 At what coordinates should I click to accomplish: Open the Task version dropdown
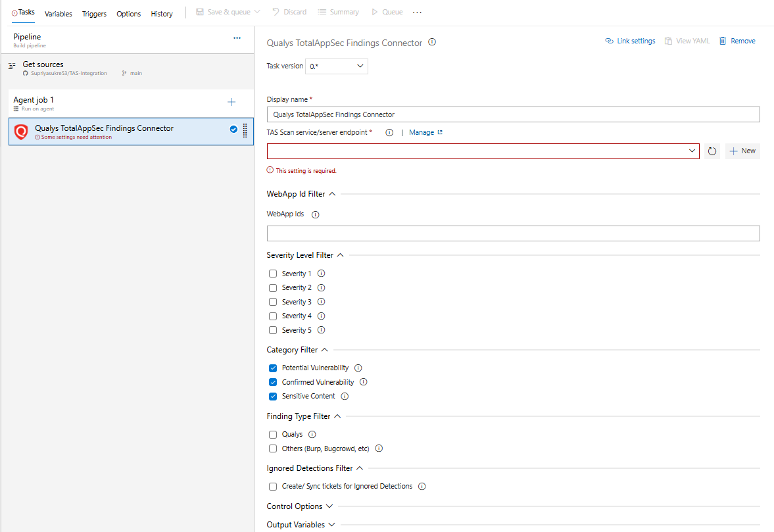coord(337,66)
